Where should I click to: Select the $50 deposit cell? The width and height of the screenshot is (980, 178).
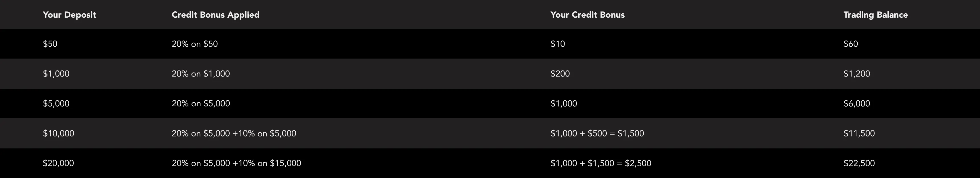pyautogui.click(x=50, y=44)
